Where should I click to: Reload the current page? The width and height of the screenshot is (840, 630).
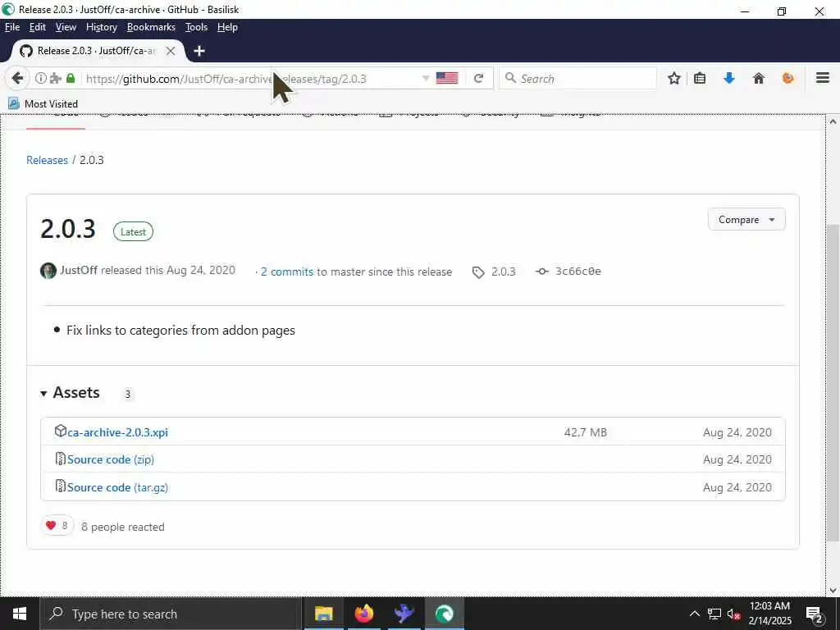point(478,79)
